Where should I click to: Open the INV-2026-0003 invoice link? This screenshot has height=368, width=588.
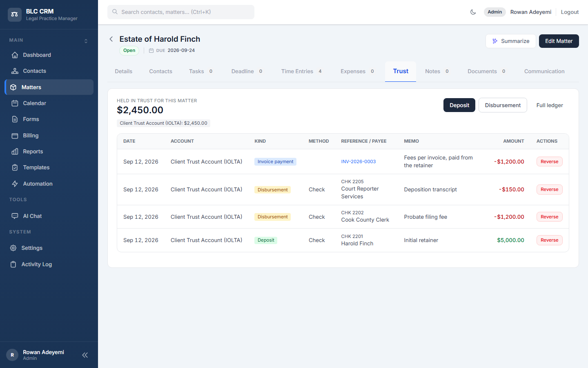tap(359, 162)
